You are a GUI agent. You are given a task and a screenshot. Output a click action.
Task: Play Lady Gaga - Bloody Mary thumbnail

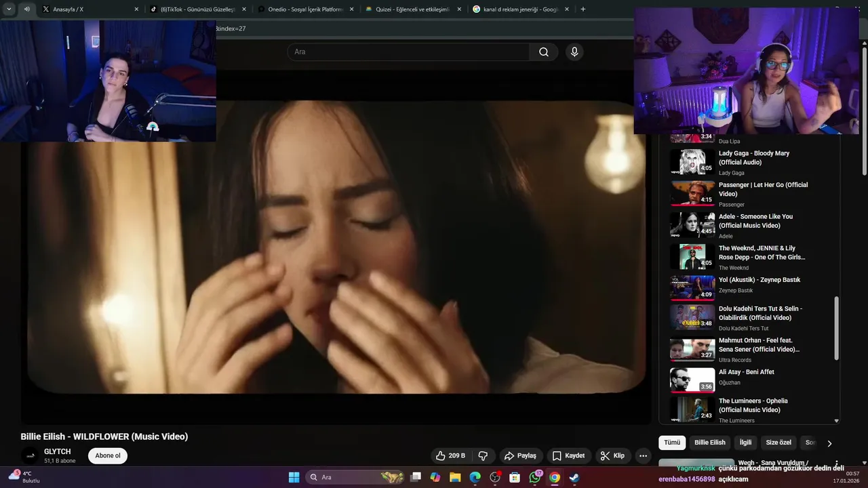coord(692,162)
